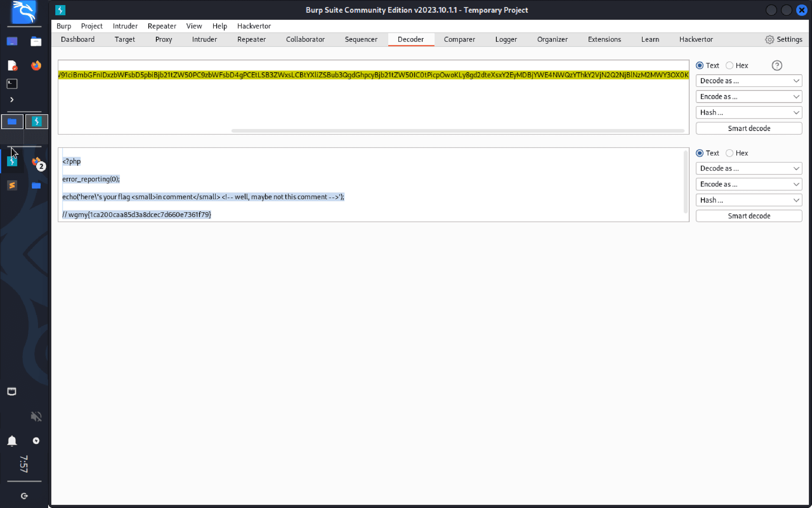Viewport: 812px width, 508px height.
Task: Open Sublime Text from the dock
Action: [x=12, y=185]
